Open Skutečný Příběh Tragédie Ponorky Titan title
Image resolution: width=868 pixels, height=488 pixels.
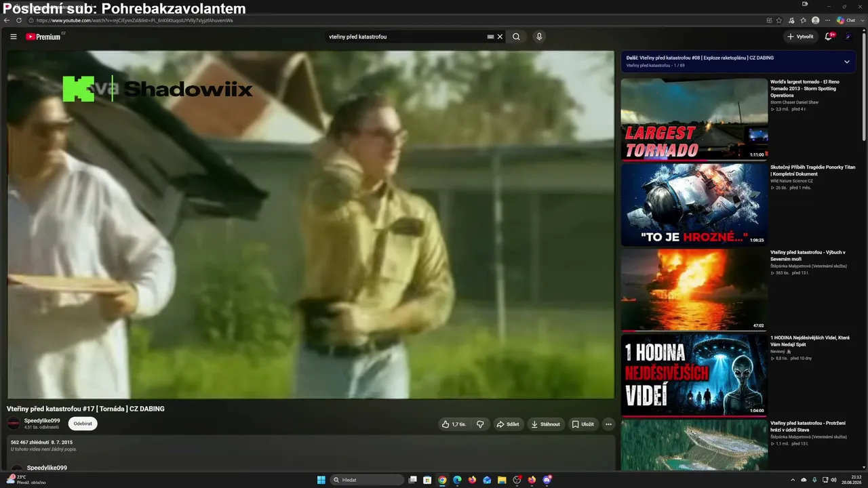tap(813, 170)
